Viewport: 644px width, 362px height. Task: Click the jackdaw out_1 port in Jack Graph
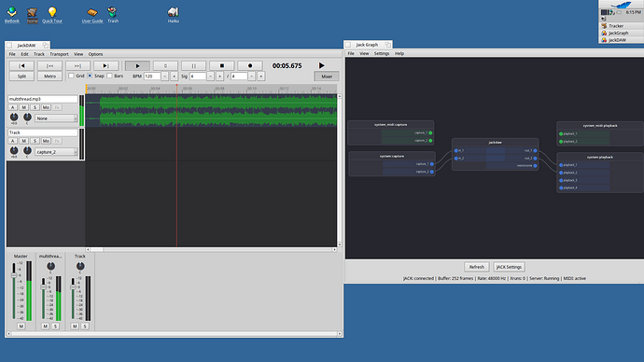pyautogui.click(x=535, y=150)
